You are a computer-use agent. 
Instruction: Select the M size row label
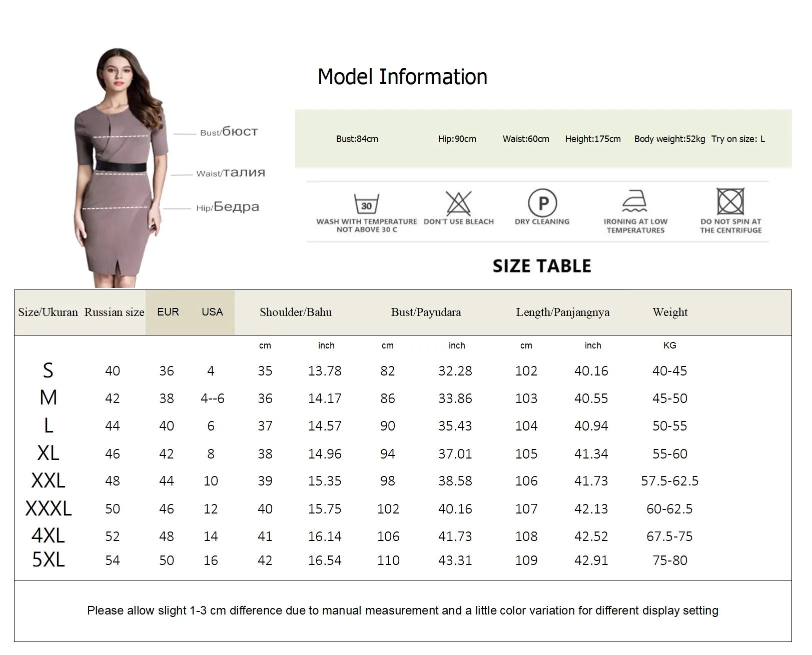coord(48,398)
